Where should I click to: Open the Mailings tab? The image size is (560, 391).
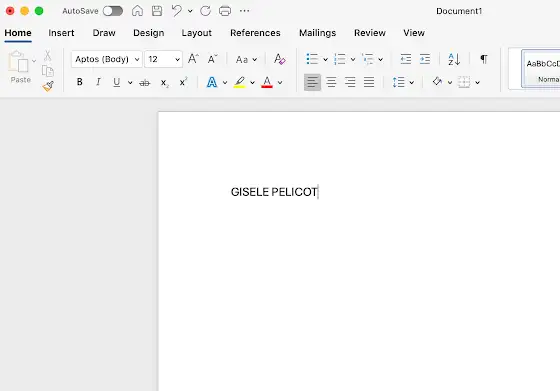coord(318,33)
